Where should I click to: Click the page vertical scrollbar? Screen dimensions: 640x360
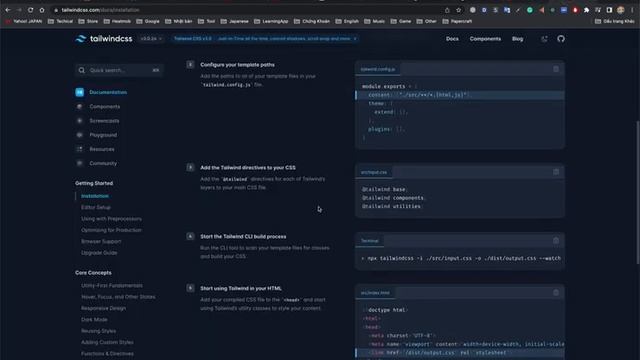pyautogui.click(x=638, y=192)
